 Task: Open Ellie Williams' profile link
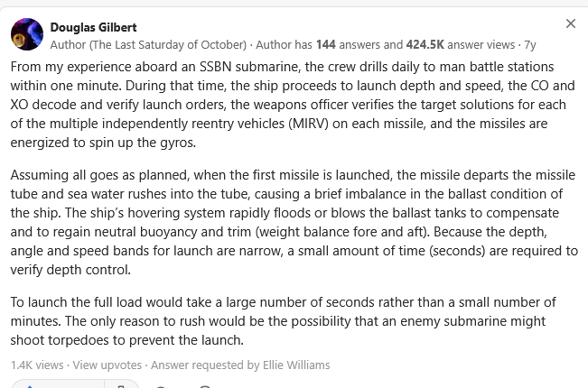[x=296, y=365]
